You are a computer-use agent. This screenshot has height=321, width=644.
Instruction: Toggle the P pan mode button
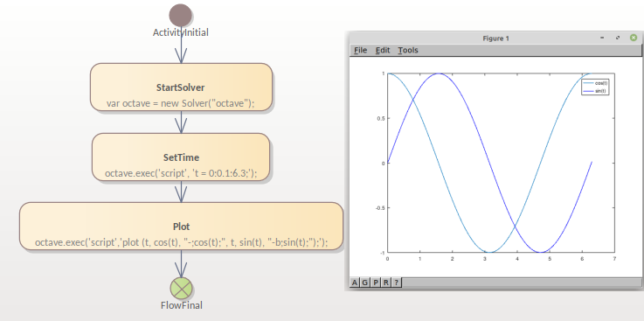(376, 283)
